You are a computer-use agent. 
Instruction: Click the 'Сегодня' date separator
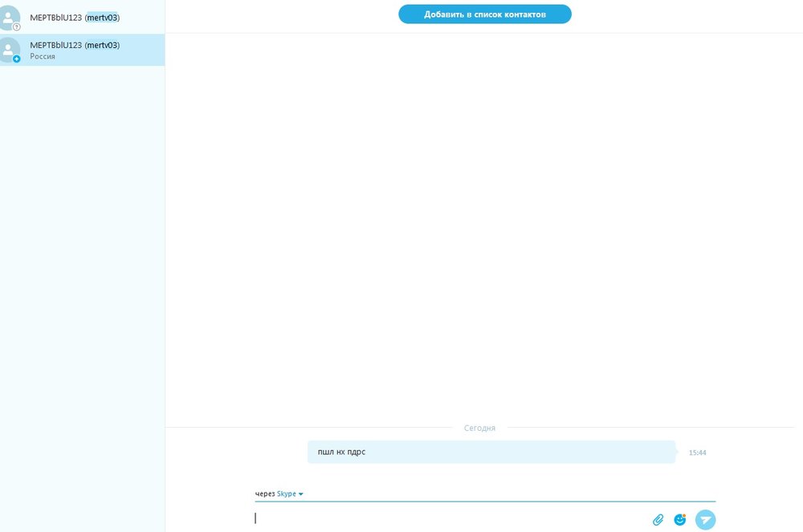(x=479, y=428)
